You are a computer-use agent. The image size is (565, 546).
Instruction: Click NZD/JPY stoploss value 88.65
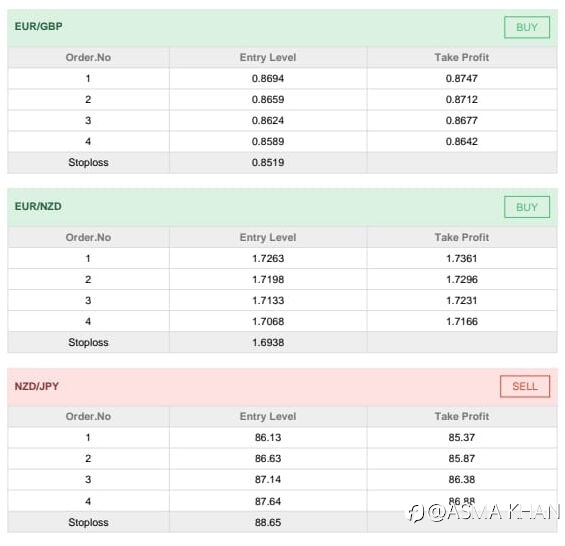[x=268, y=522]
